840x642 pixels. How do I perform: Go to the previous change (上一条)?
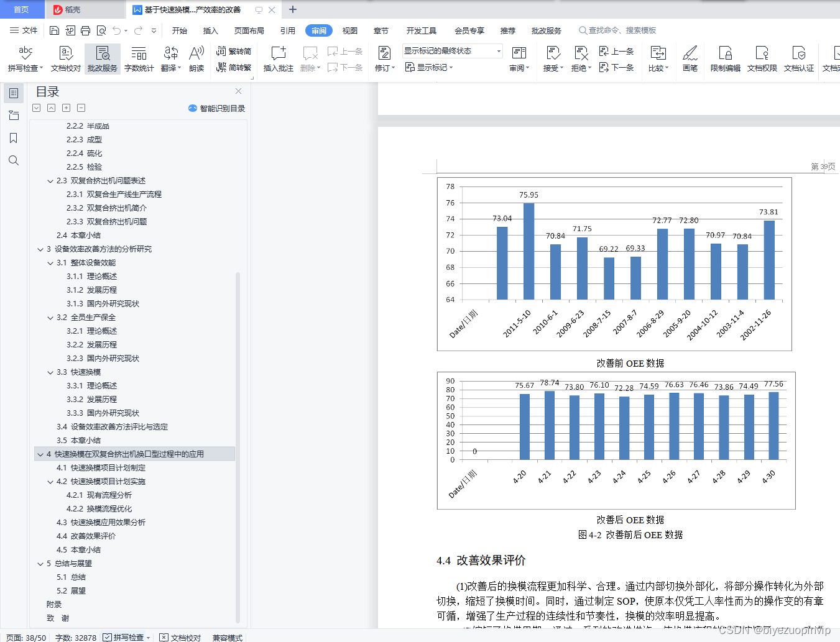tap(616, 52)
